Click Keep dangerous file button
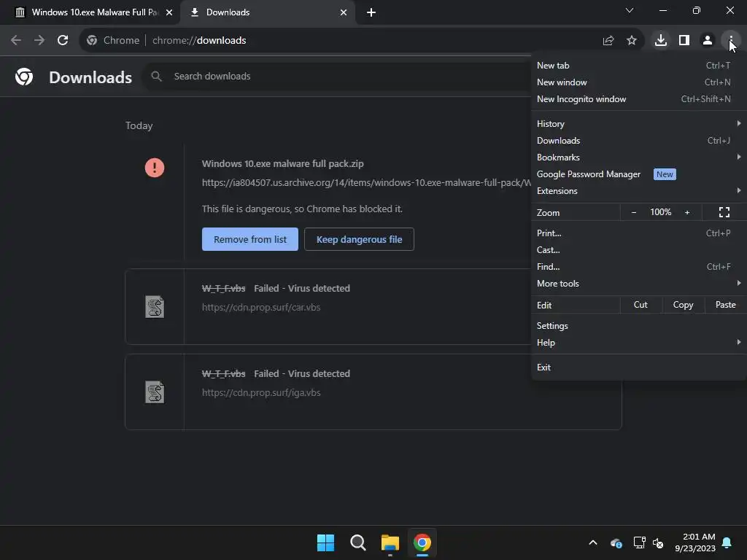The height and width of the screenshot is (560, 747). click(359, 239)
